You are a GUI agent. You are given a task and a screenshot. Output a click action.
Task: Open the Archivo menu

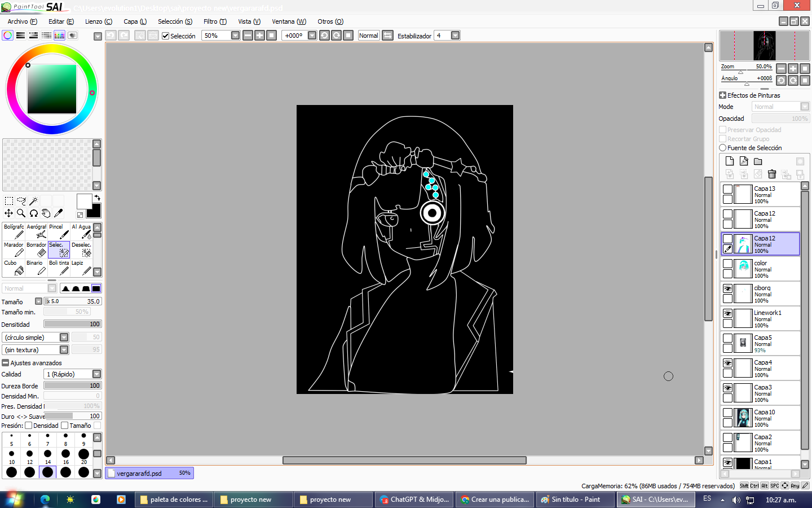pos(22,21)
